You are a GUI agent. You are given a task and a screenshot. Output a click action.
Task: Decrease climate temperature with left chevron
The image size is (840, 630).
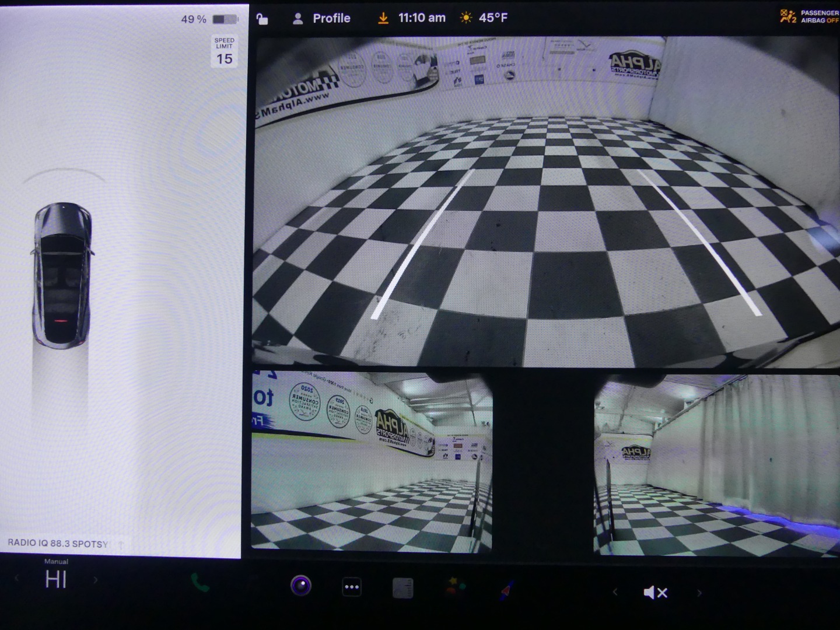click(x=16, y=579)
